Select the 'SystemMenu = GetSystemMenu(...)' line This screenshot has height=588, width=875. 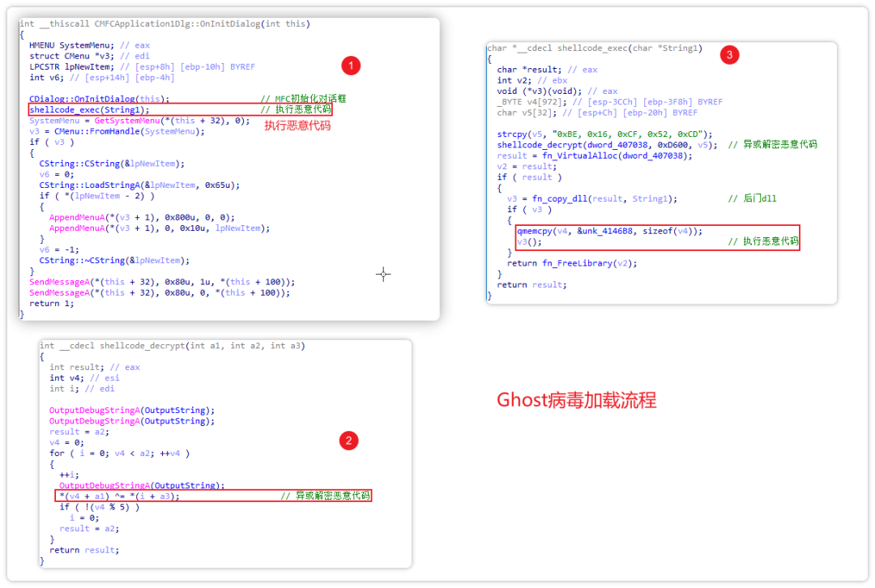click(x=139, y=121)
